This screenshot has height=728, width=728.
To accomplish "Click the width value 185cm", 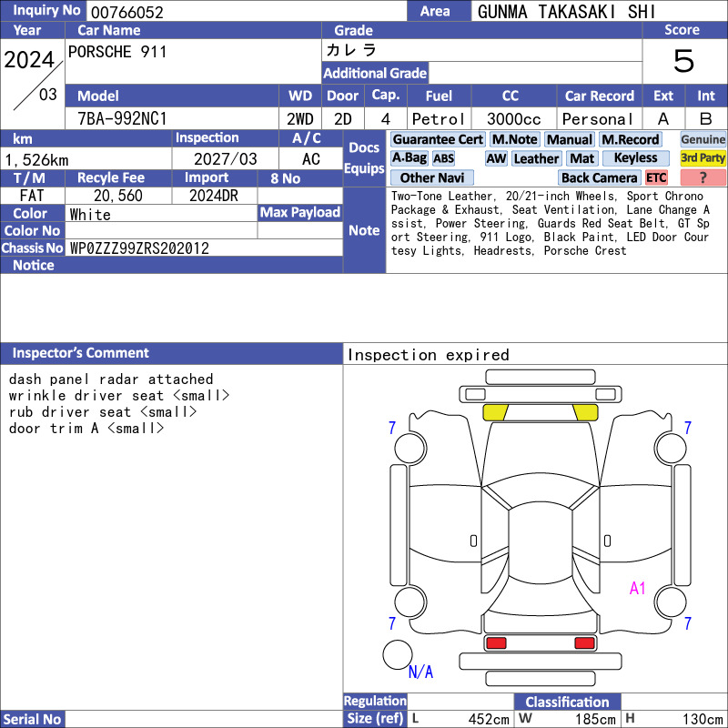I will coord(596,719).
